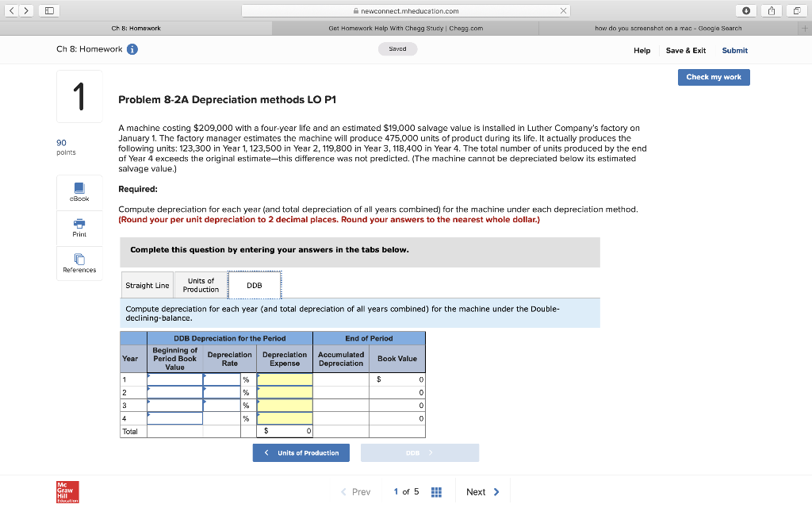Open the eBook from the sidebar

pyautogui.click(x=79, y=193)
